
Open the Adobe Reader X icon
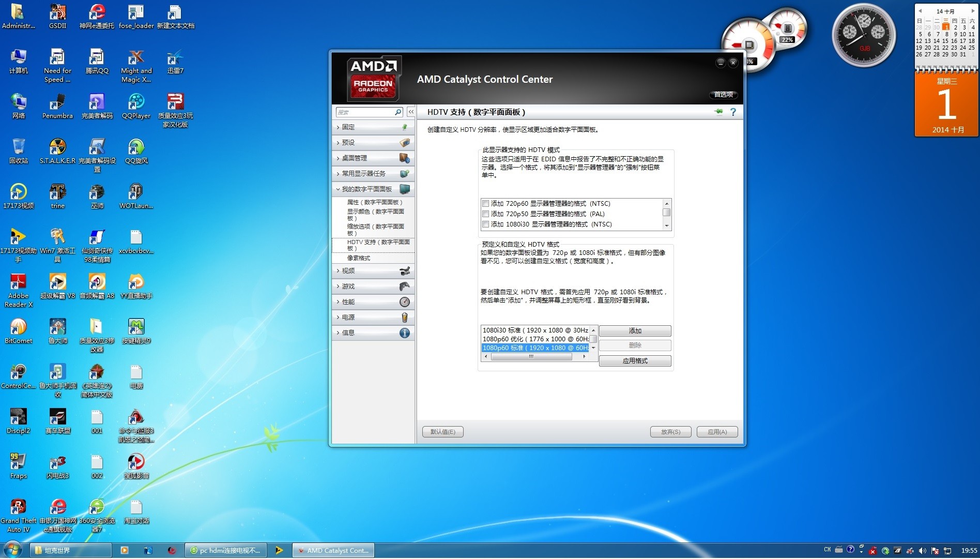[18, 291]
